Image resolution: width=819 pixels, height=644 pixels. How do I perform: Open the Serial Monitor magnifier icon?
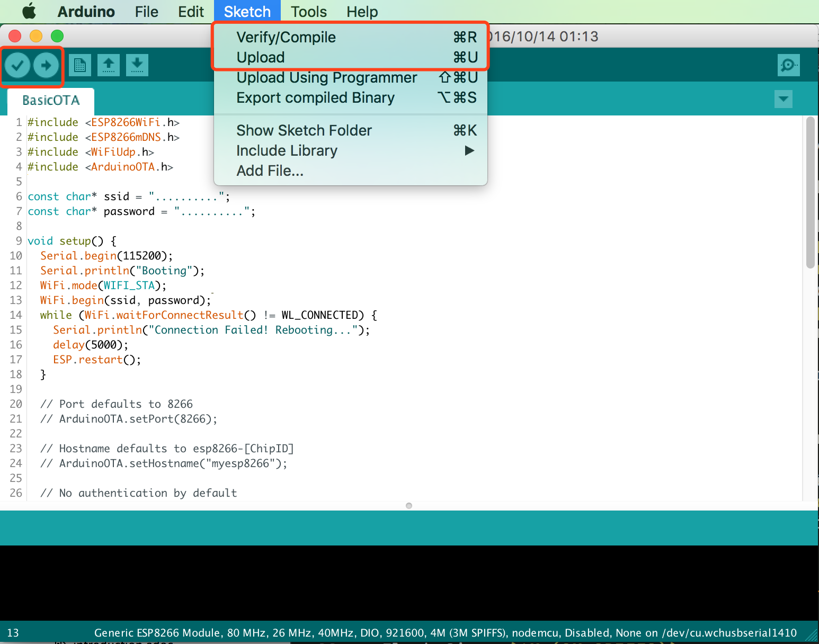pyautogui.click(x=789, y=65)
